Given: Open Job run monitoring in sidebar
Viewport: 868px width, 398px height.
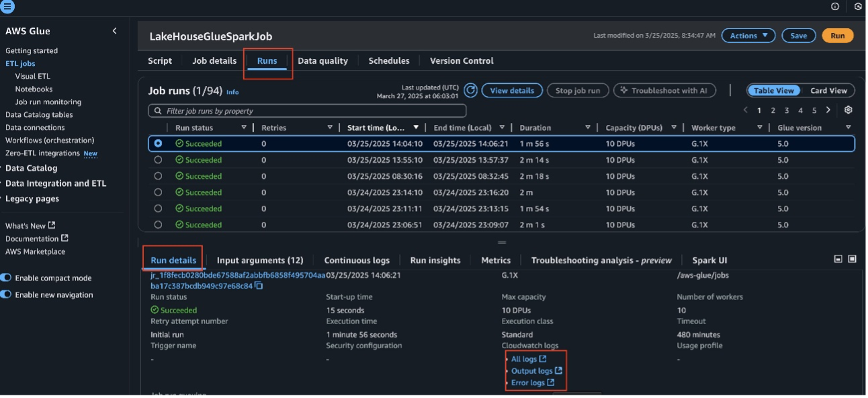Looking at the screenshot, I should tap(48, 102).
